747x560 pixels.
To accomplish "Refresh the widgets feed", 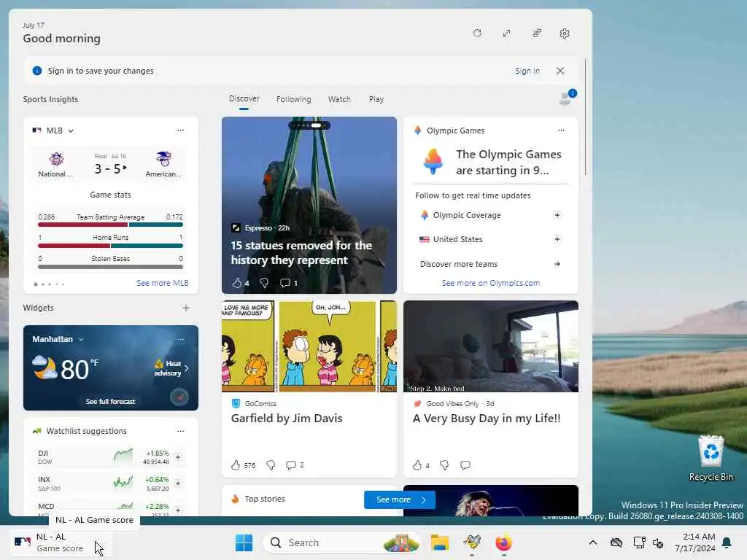I will (477, 34).
